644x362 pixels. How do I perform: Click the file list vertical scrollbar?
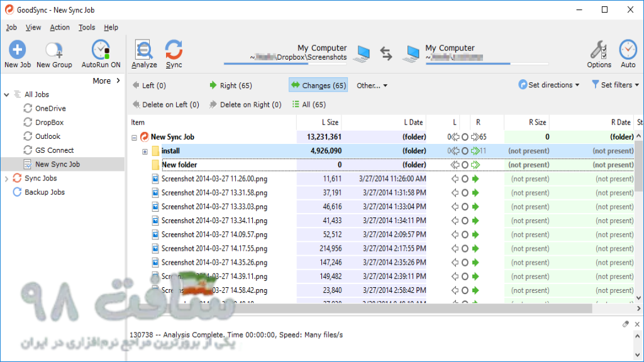(x=639, y=166)
